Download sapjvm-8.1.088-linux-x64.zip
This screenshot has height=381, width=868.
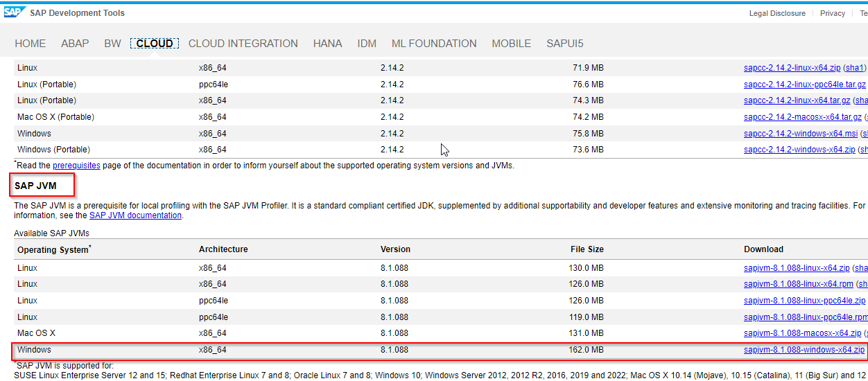[x=797, y=268]
